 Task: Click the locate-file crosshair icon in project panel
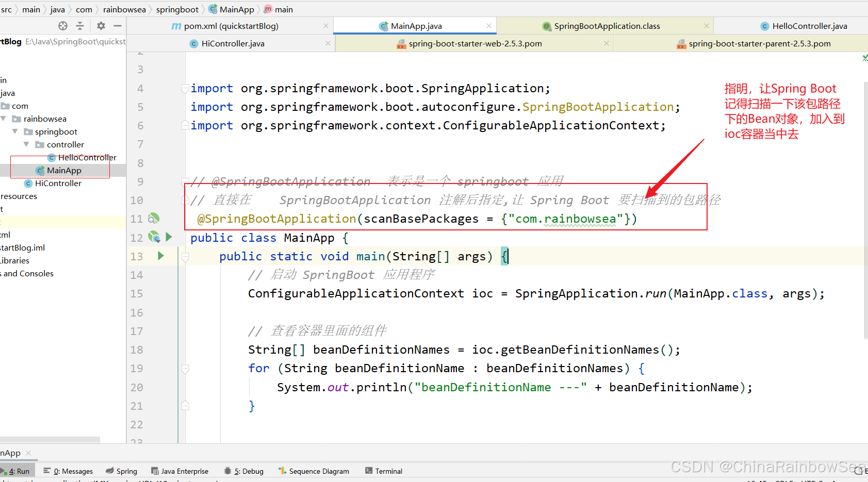63,26
